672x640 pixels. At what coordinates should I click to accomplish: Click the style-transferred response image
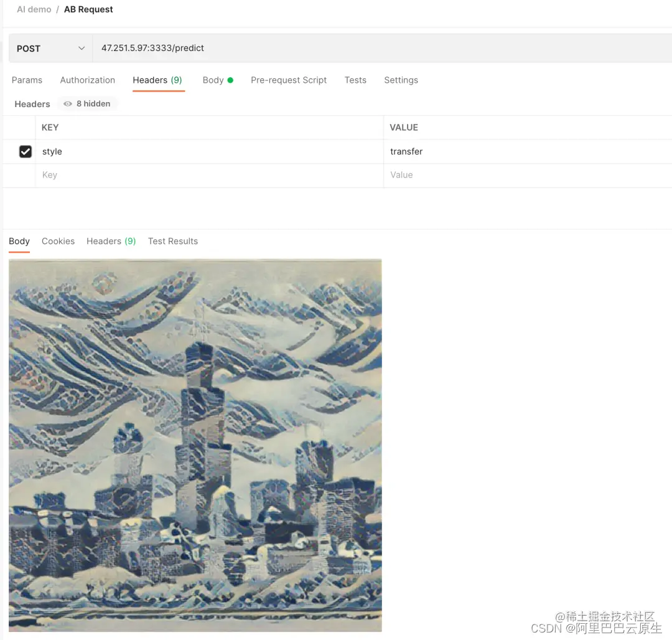tap(195, 445)
